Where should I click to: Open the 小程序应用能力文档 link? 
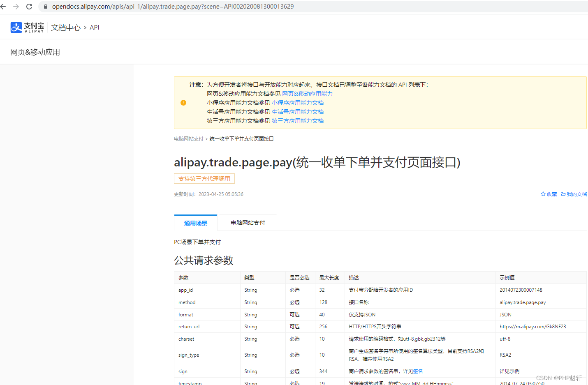(x=298, y=102)
